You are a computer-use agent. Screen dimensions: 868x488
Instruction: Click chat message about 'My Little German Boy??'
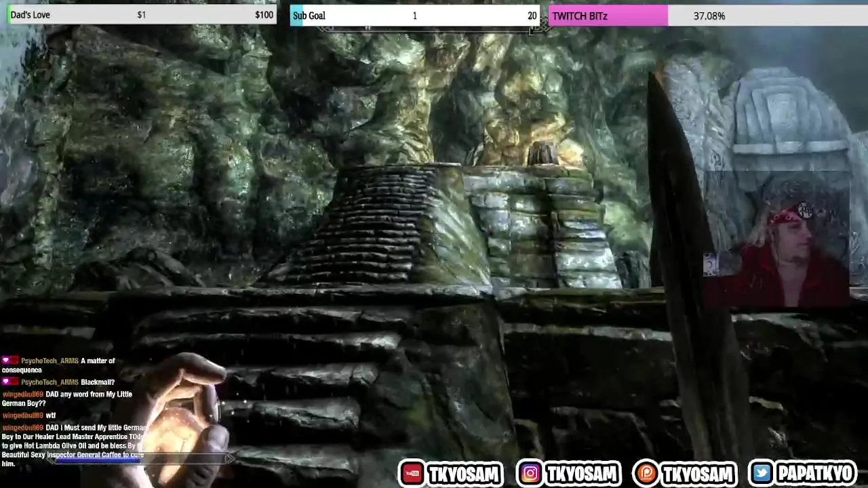(67, 399)
